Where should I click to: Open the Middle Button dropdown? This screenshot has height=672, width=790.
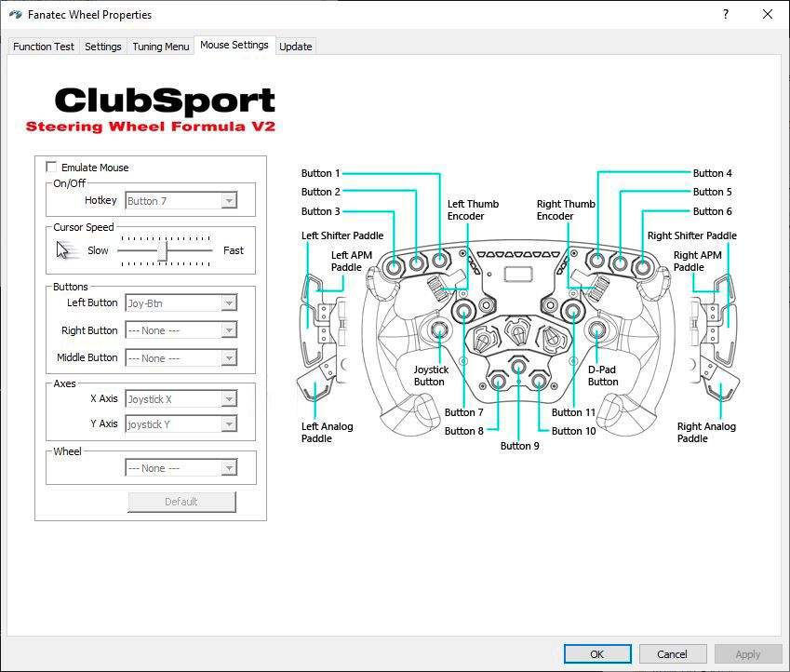click(x=181, y=358)
